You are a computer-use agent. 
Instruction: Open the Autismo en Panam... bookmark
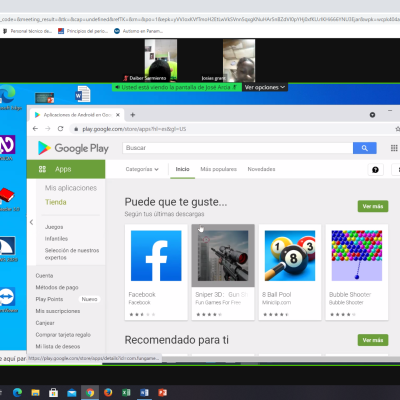coord(139,31)
